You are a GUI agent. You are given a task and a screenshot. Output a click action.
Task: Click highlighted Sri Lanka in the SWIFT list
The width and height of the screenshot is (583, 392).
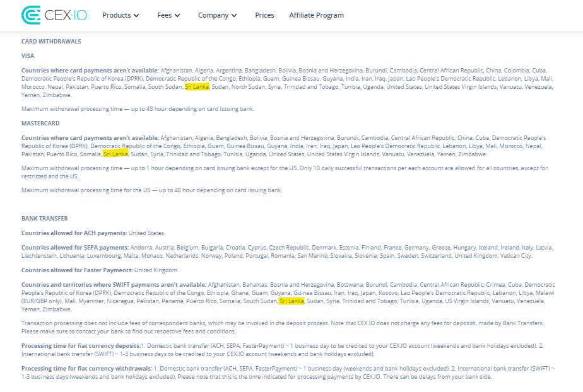click(292, 301)
